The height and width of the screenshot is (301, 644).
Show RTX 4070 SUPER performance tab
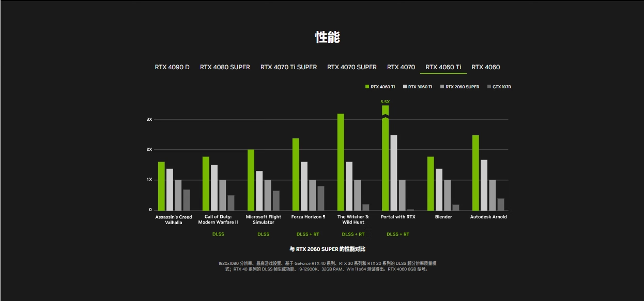click(x=352, y=67)
